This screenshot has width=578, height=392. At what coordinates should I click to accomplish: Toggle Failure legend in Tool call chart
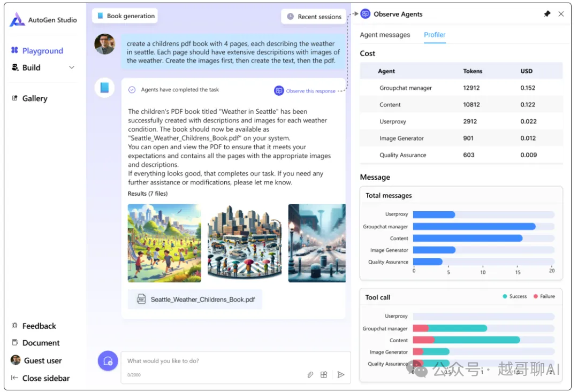click(544, 296)
